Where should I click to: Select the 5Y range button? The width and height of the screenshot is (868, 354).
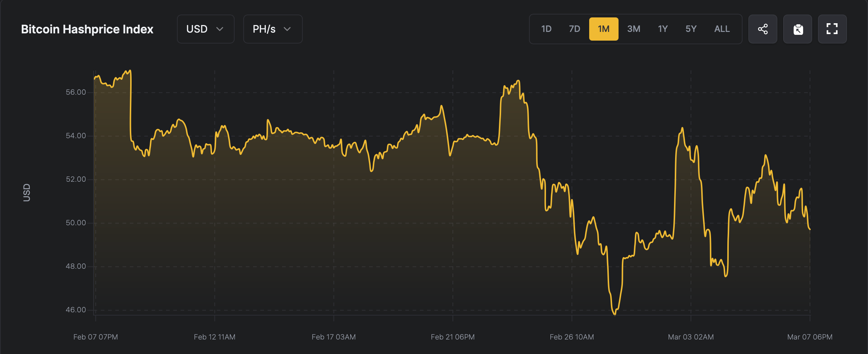click(x=691, y=29)
